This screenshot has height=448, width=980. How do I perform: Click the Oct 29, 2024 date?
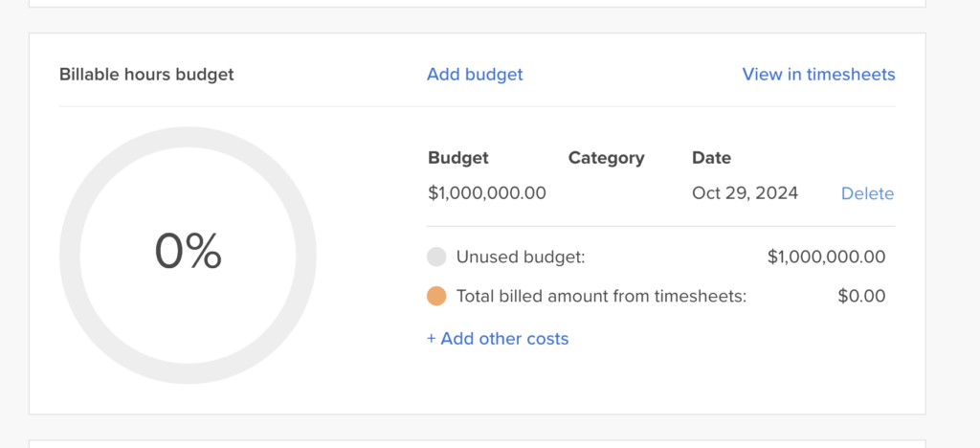(x=745, y=193)
